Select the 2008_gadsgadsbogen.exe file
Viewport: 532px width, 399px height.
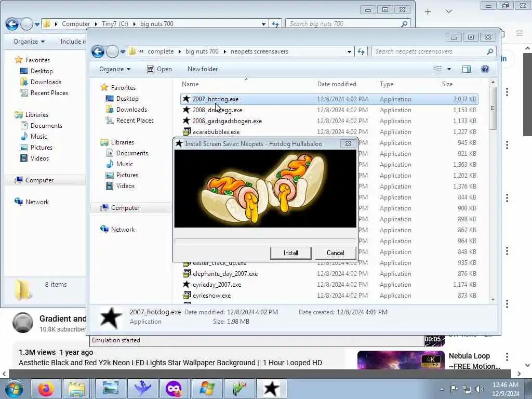[329, 121]
